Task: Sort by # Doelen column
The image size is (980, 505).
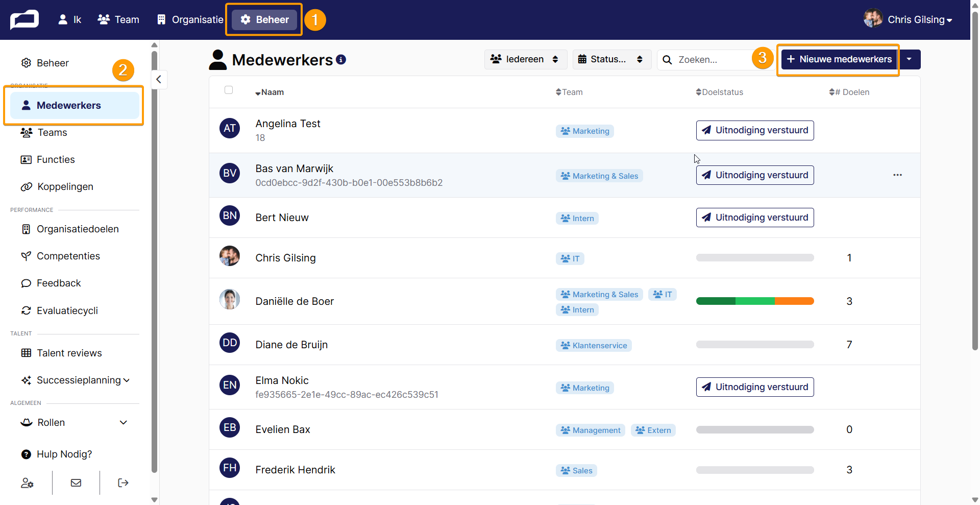Action: pos(849,92)
